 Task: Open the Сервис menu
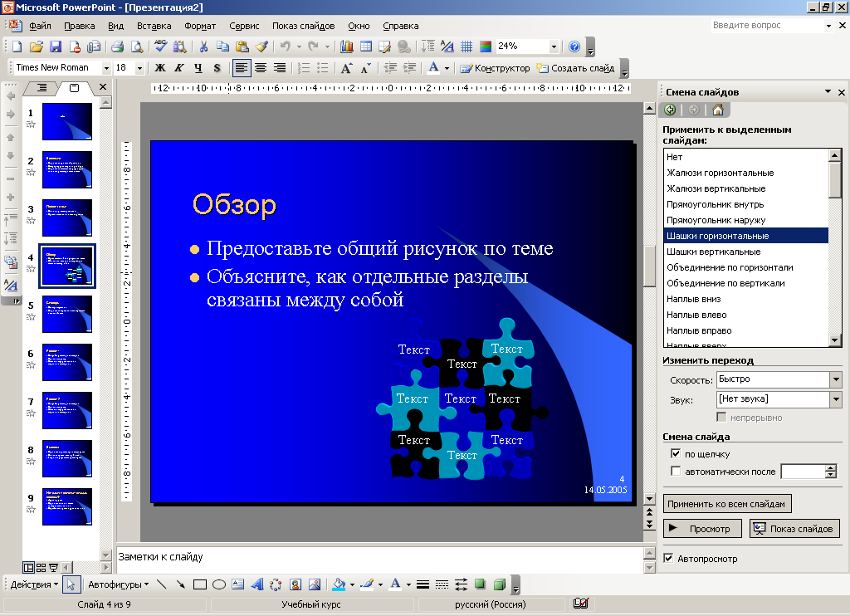244,26
